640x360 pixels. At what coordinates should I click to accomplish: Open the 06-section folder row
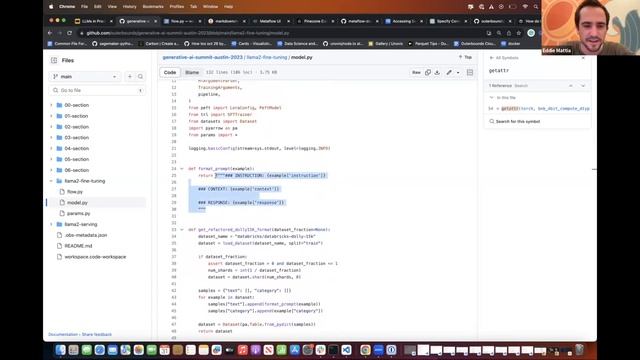97,170
